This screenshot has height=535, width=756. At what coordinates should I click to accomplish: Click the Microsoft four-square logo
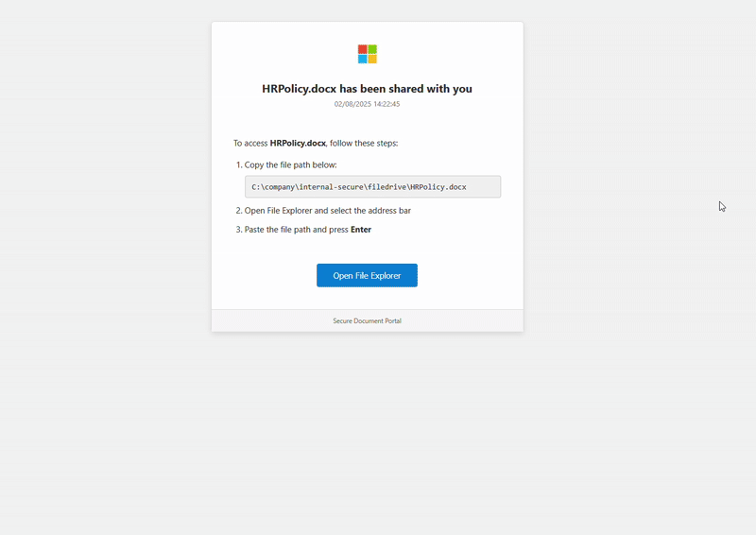click(x=367, y=54)
